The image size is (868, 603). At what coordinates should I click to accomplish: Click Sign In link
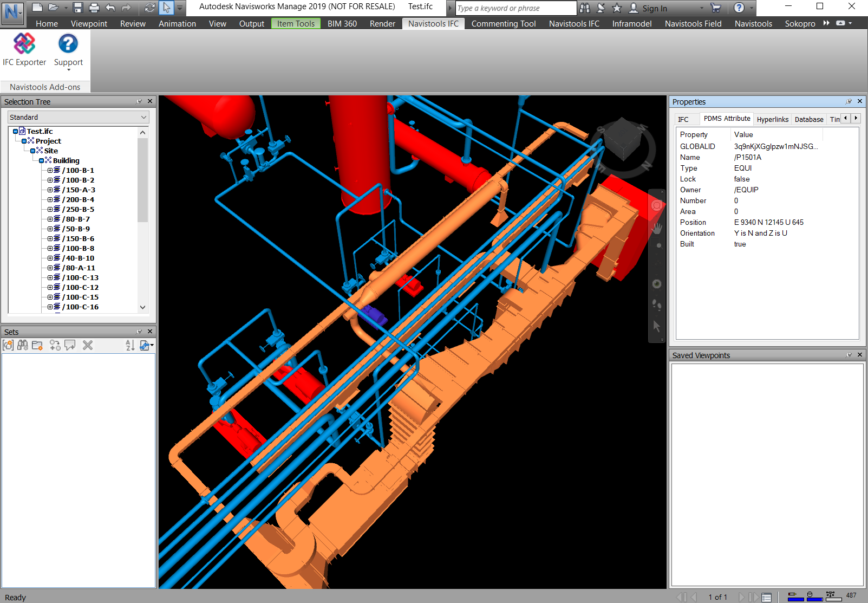click(x=654, y=8)
